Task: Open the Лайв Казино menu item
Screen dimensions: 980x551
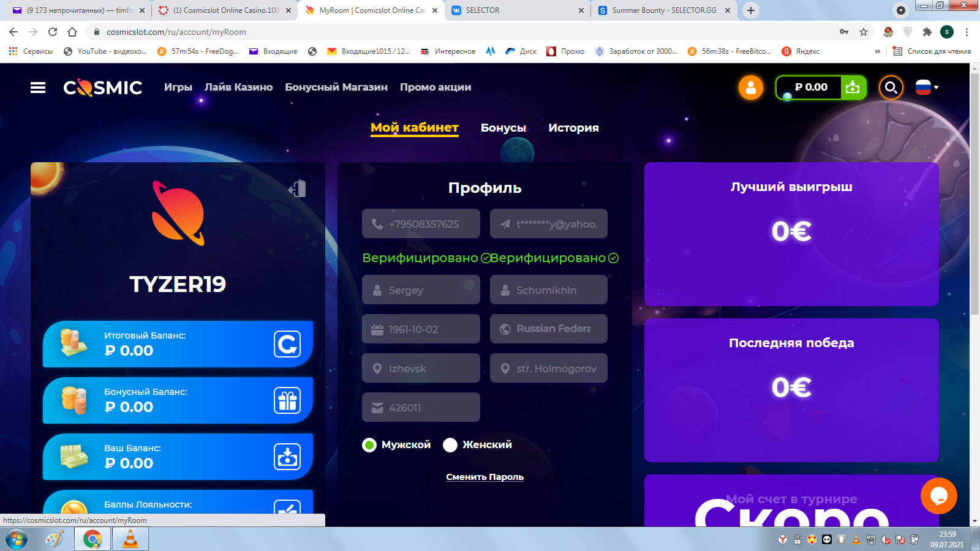Action: [x=239, y=88]
